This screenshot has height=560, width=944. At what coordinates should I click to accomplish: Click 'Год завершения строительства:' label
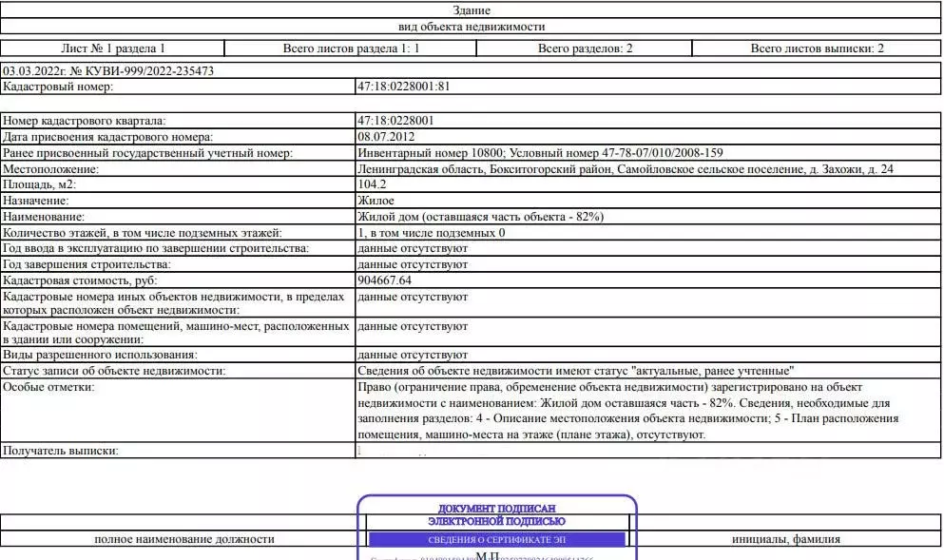(87, 264)
